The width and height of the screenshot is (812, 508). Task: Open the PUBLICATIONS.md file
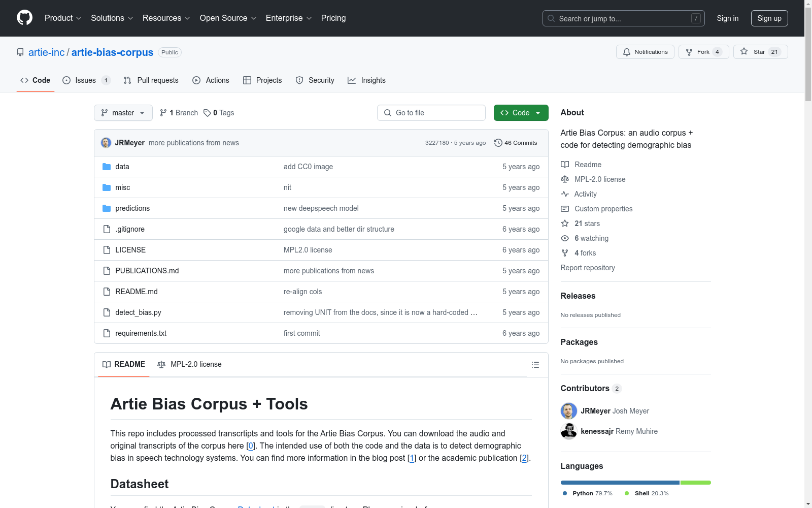pos(147,271)
